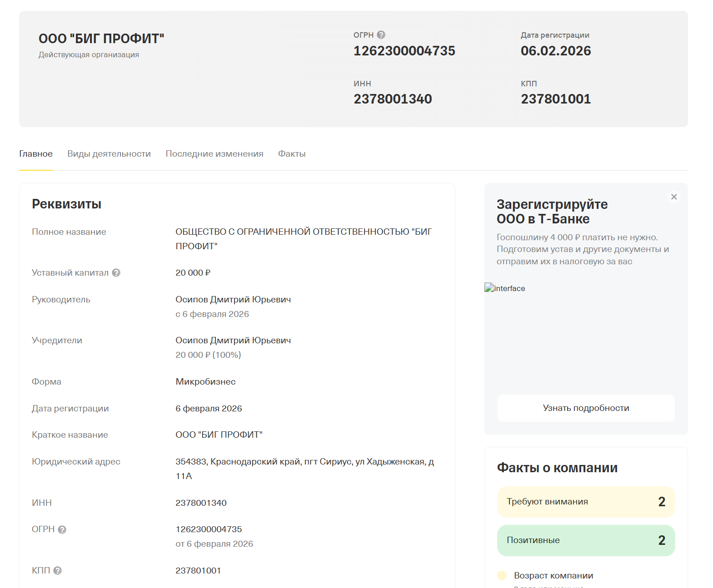
Task: Click the ОГРН number 1262300004735 in header
Action: pos(404,51)
